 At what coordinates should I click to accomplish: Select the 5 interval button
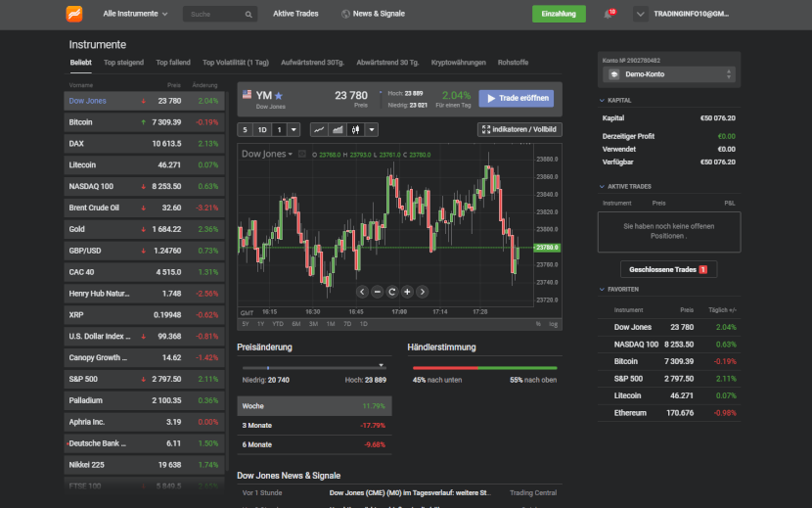(x=245, y=129)
